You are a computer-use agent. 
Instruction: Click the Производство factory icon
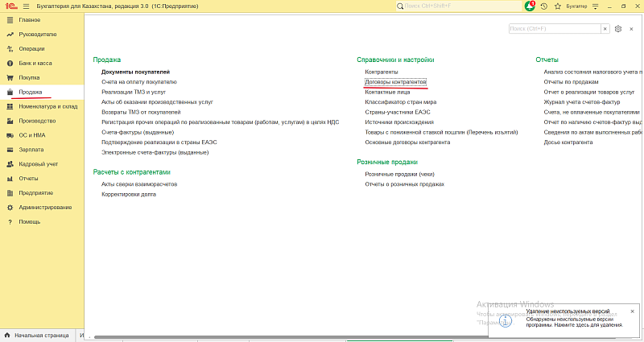coord(10,122)
